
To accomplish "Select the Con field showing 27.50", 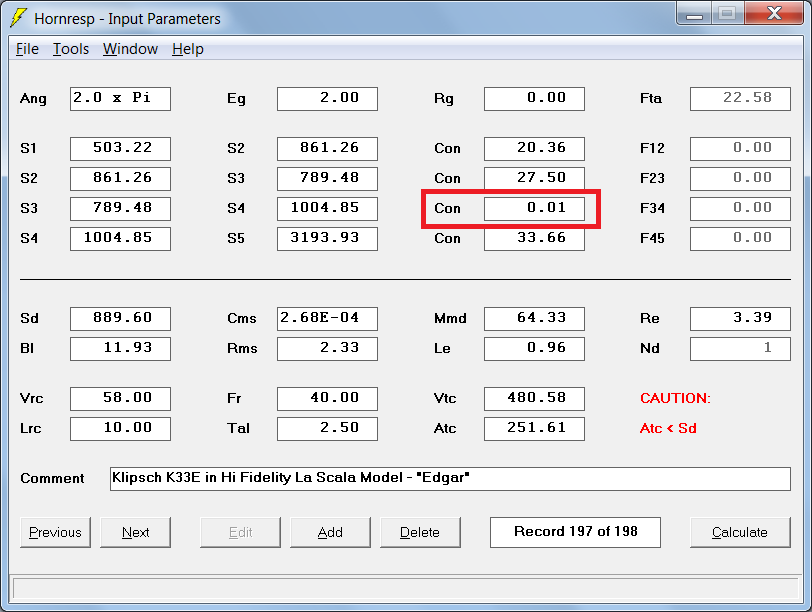I will pyautogui.click(x=534, y=179).
